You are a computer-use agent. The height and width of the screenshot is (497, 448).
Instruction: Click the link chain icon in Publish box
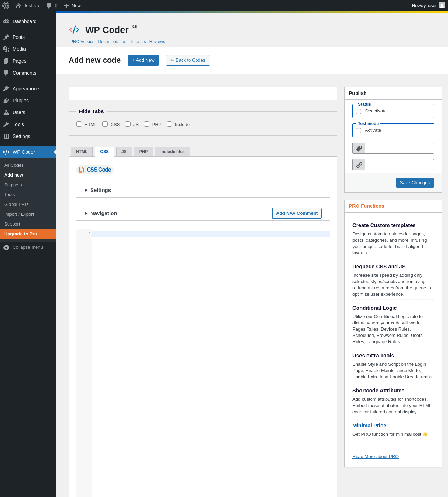[359, 165]
